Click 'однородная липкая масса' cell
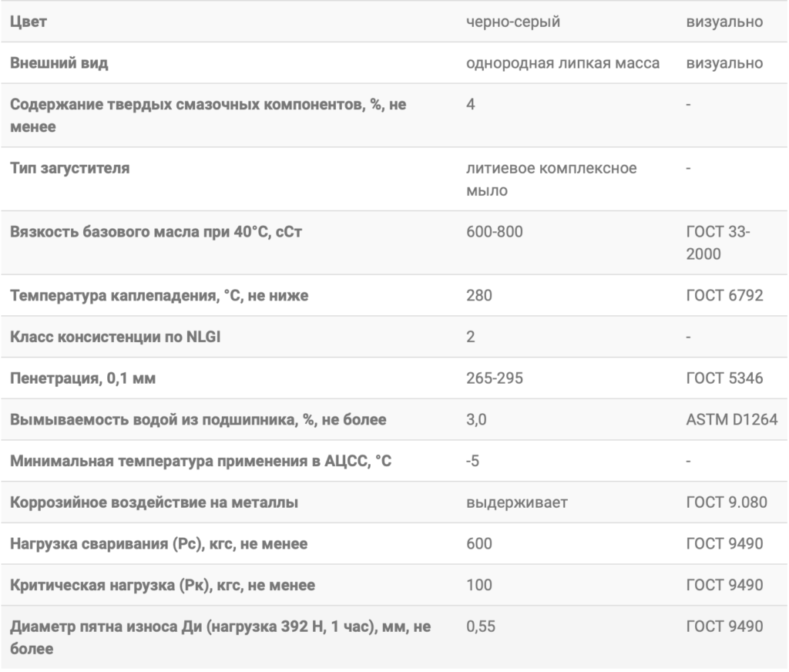The image size is (789, 672). [562, 63]
